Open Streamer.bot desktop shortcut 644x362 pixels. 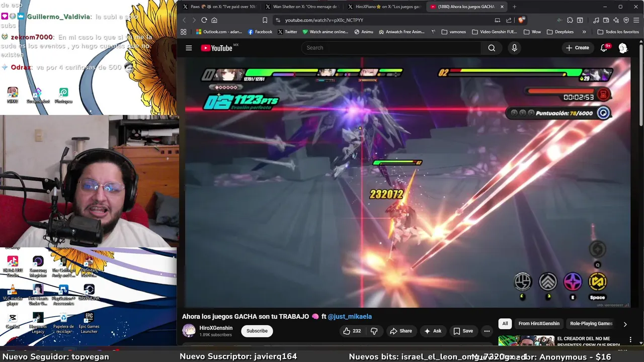click(x=38, y=95)
